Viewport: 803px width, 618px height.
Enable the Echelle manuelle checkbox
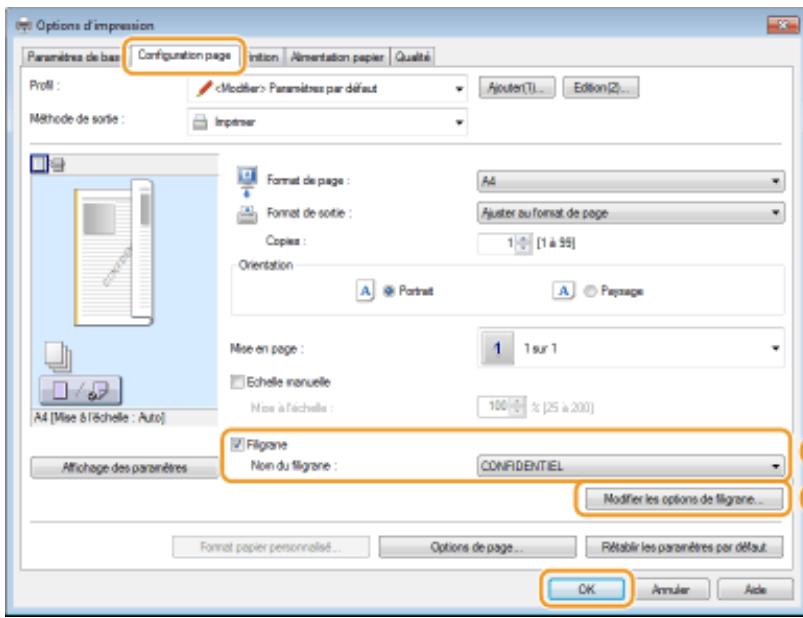237,382
